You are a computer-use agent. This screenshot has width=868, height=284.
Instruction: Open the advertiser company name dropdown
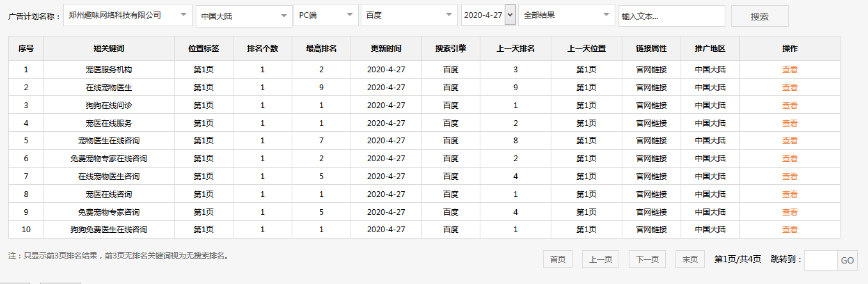tap(127, 15)
